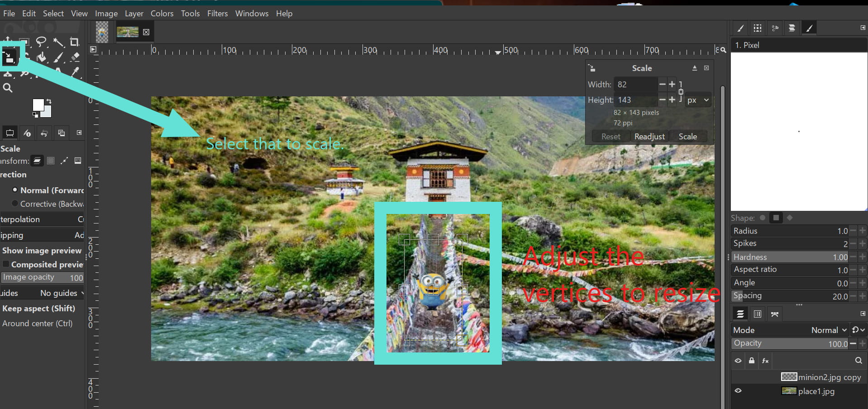Screen dimensions: 868x409
Task: Open the Tool Options tab
Action: [x=10, y=133]
